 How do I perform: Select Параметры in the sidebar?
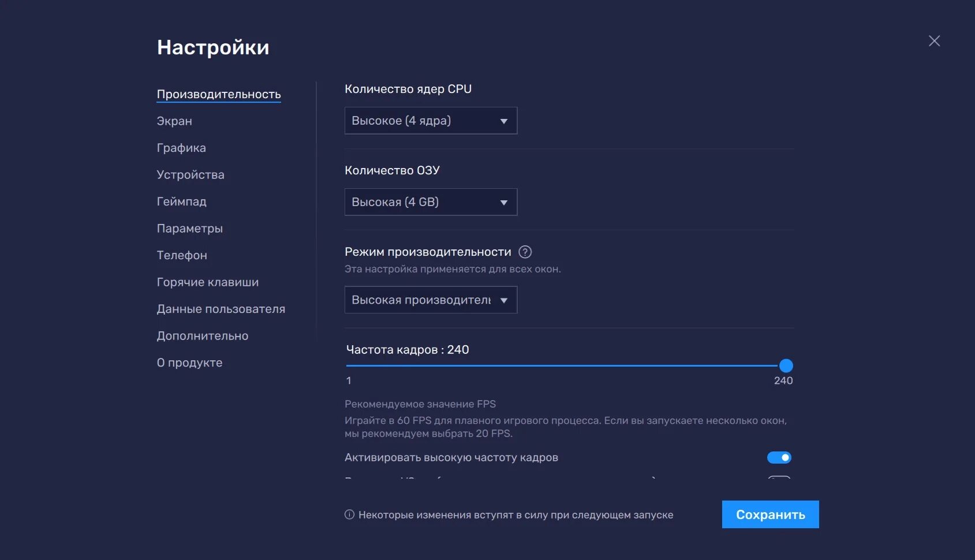coord(189,229)
